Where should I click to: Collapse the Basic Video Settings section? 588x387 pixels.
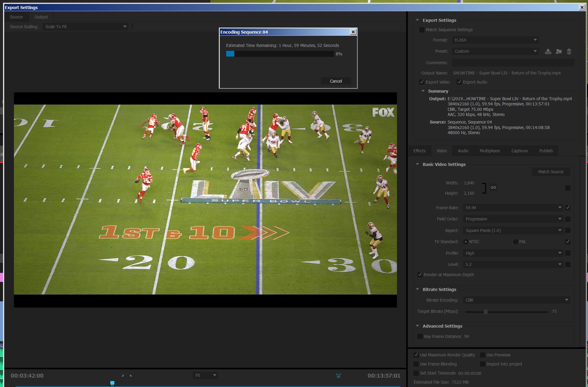click(x=417, y=164)
